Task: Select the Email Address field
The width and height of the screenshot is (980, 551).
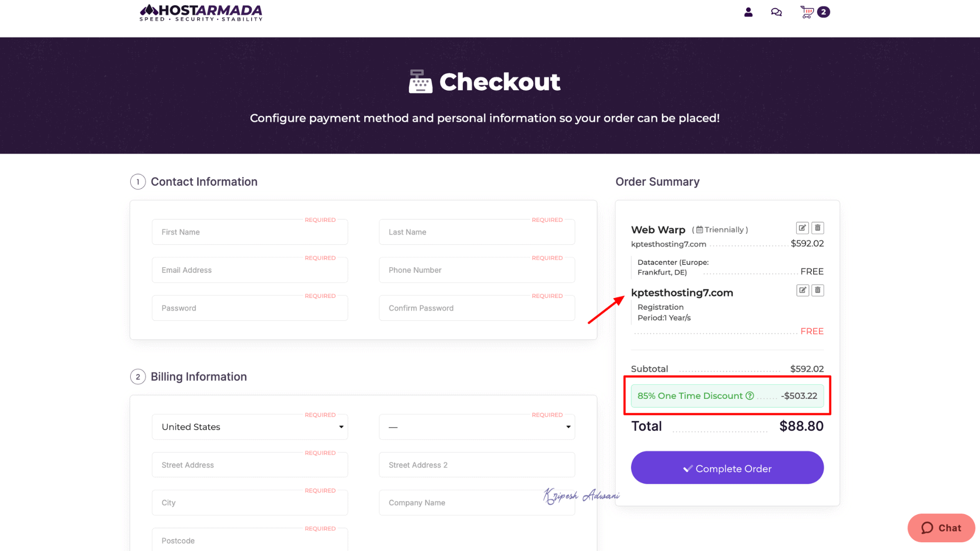Action: (x=250, y=270)
